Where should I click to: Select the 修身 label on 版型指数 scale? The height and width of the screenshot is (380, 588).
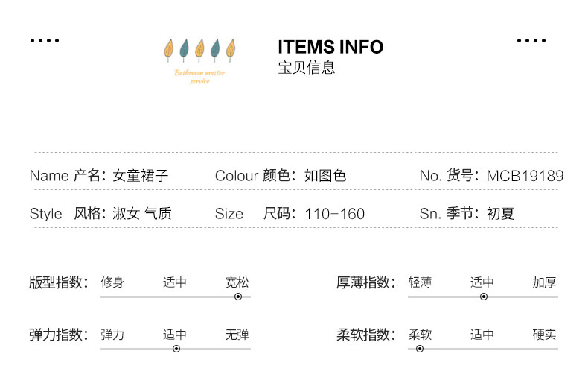(x=112, y=282)
